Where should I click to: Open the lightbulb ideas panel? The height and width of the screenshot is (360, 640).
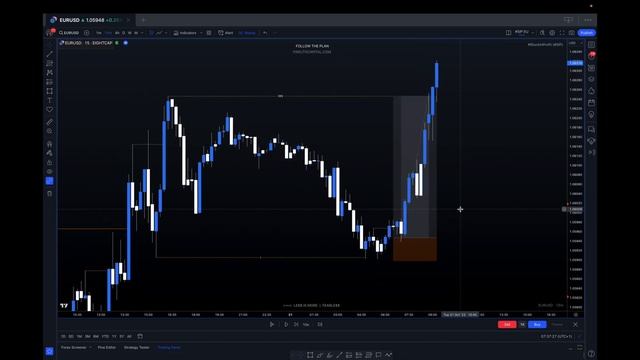pyautogui.click(x=591, y=115)
